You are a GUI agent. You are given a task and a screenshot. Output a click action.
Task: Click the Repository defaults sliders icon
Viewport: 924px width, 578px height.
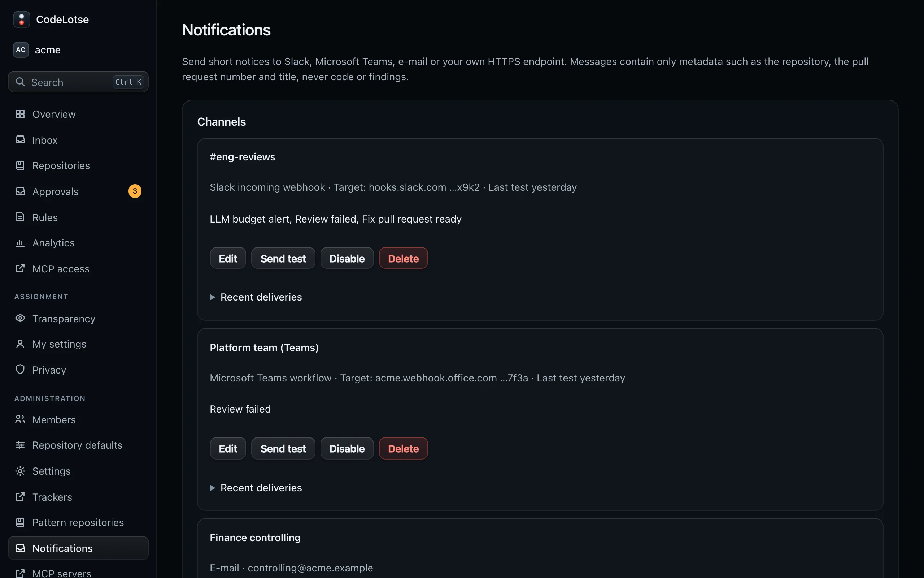tap(20, 445)
